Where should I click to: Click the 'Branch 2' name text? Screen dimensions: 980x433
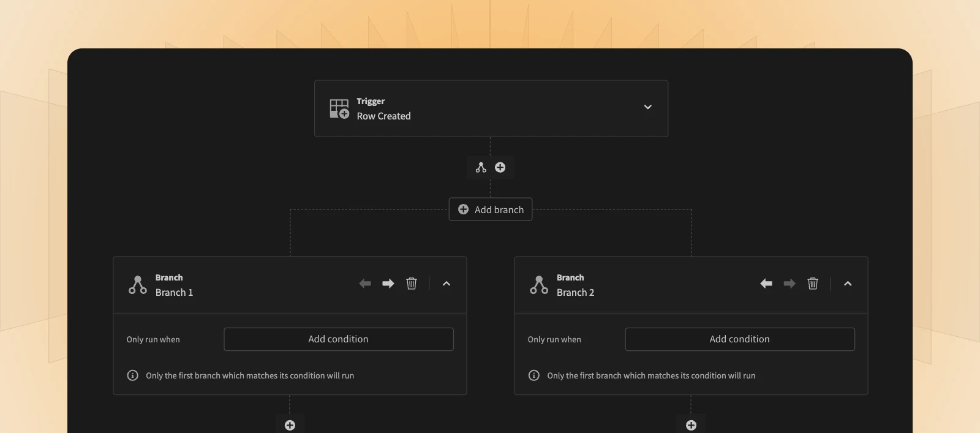click(576, 292)
